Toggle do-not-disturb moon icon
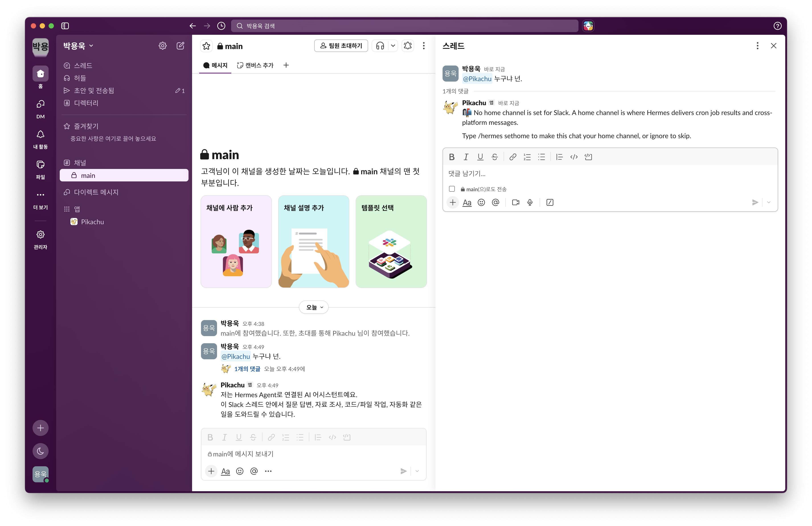 tap(41, 451)
